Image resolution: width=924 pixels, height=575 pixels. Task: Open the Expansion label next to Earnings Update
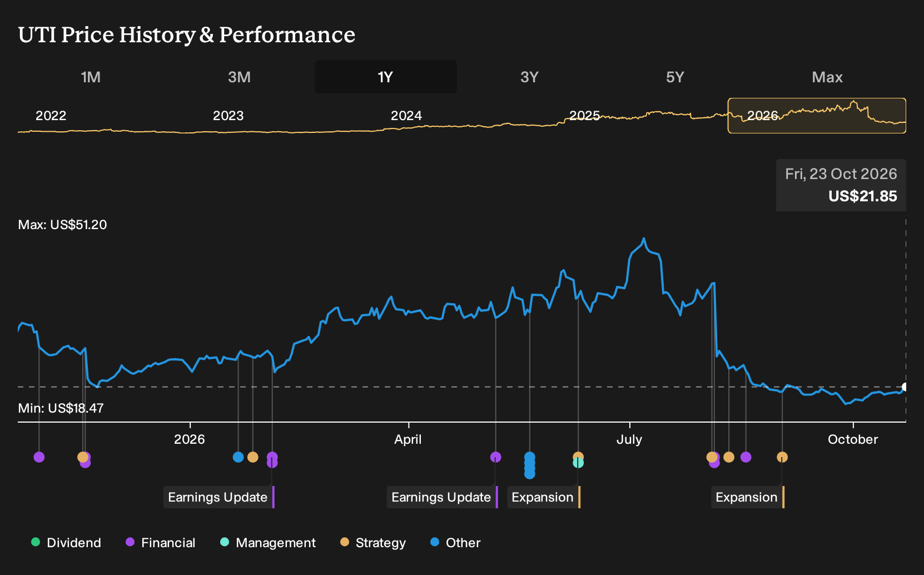544,497
